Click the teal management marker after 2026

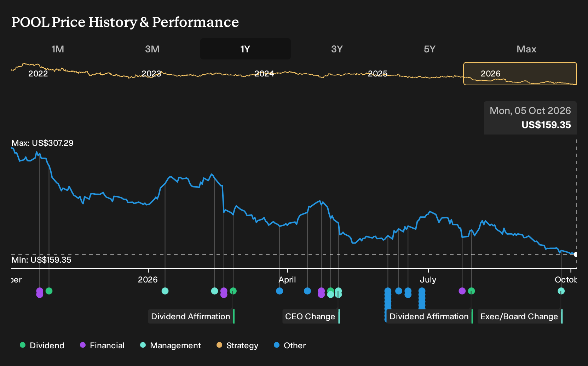(x=165, y=291)
